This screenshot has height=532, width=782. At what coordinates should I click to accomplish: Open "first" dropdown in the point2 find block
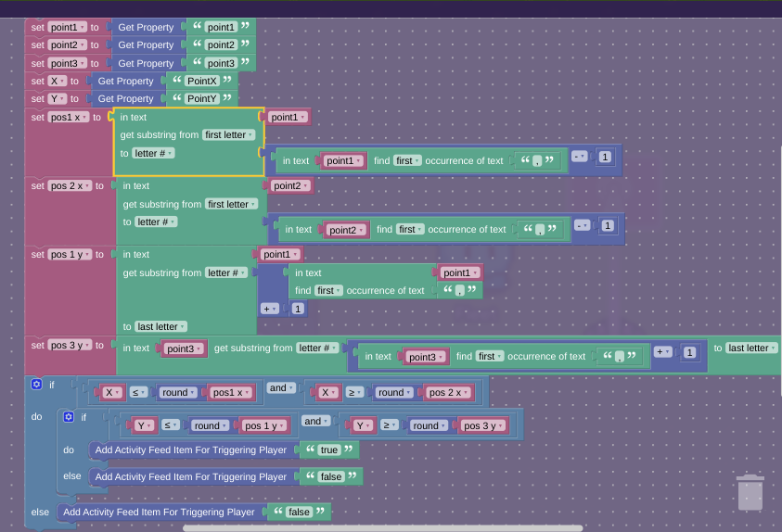[x=408, y=229]
